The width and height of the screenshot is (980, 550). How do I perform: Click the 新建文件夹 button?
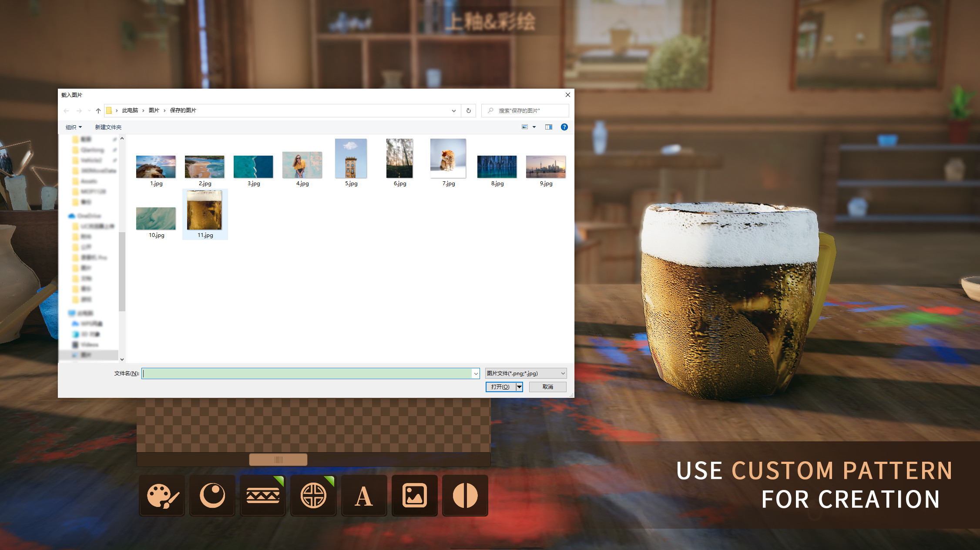[x=107, y=127]
